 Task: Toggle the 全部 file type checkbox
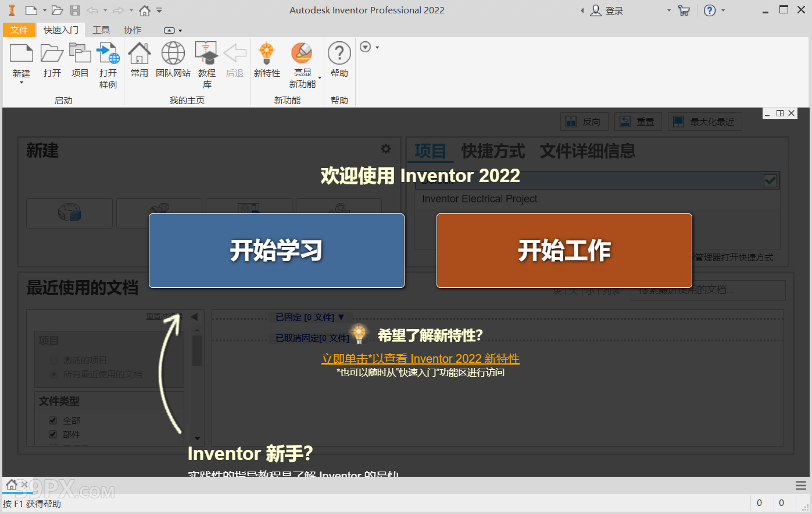coord(53,420)
